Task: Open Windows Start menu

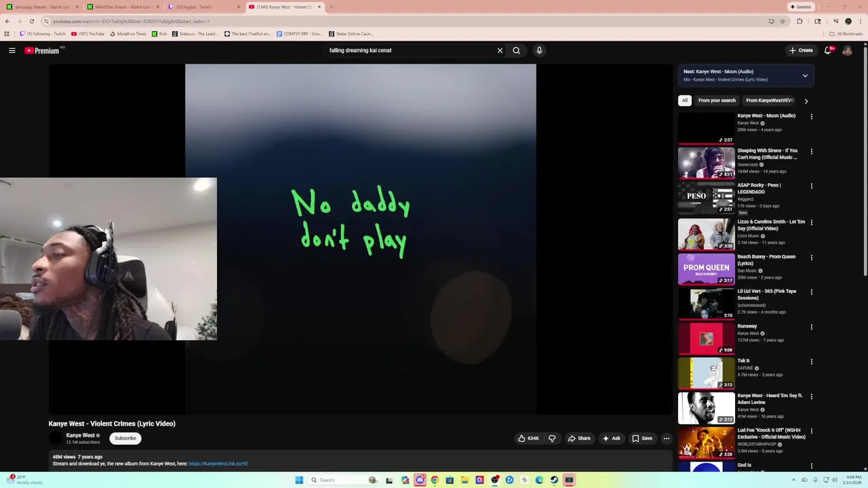Action: click(x=299, y=480)
